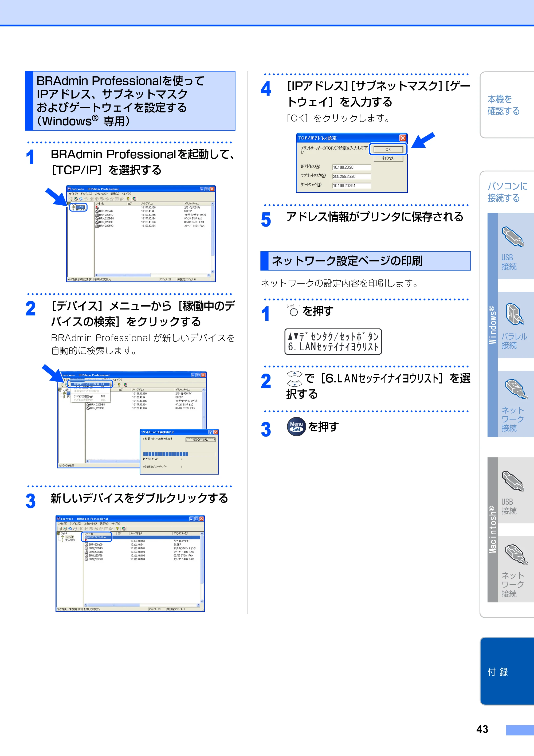The width and height of the screenshot is (534, 756).
Task: Click the parallel connection cable icon in sidebar
Action: click(514, 314)
